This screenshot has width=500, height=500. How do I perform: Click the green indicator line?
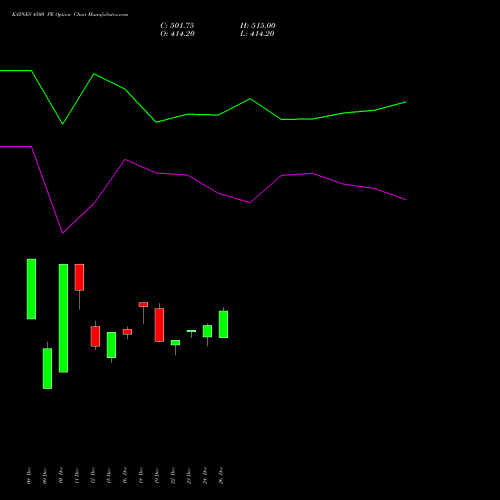(x=203, y=114)
